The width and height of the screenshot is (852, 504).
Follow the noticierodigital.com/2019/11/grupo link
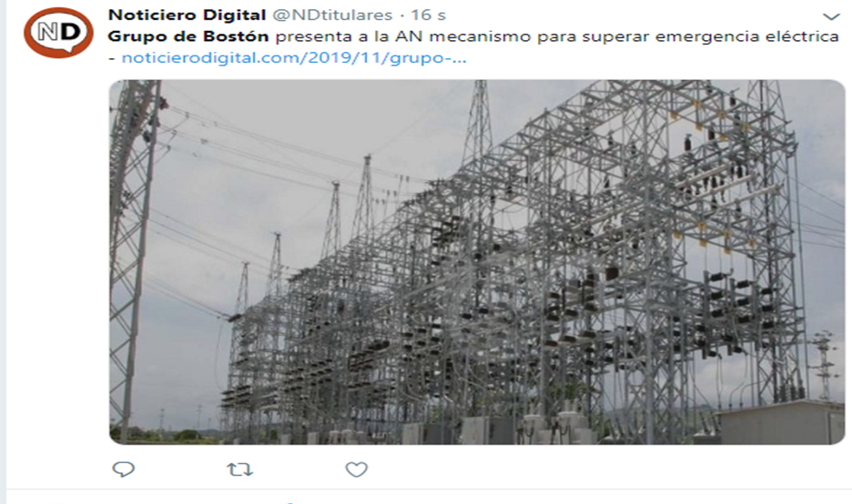tap(294, 57)
